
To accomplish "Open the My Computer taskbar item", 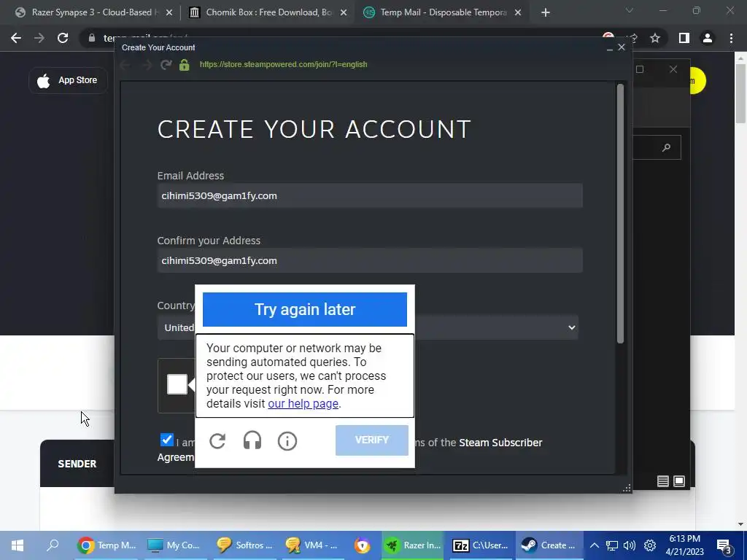I will 174,545.
